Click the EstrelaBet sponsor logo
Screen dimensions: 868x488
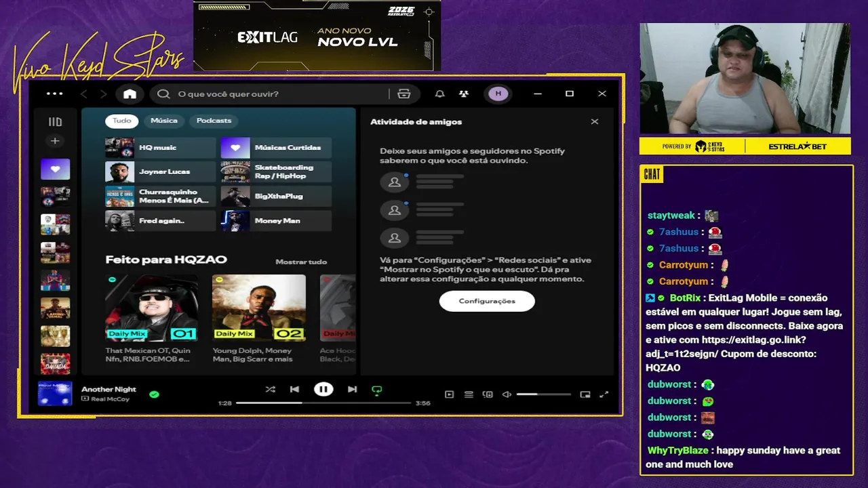pos(797,146)
